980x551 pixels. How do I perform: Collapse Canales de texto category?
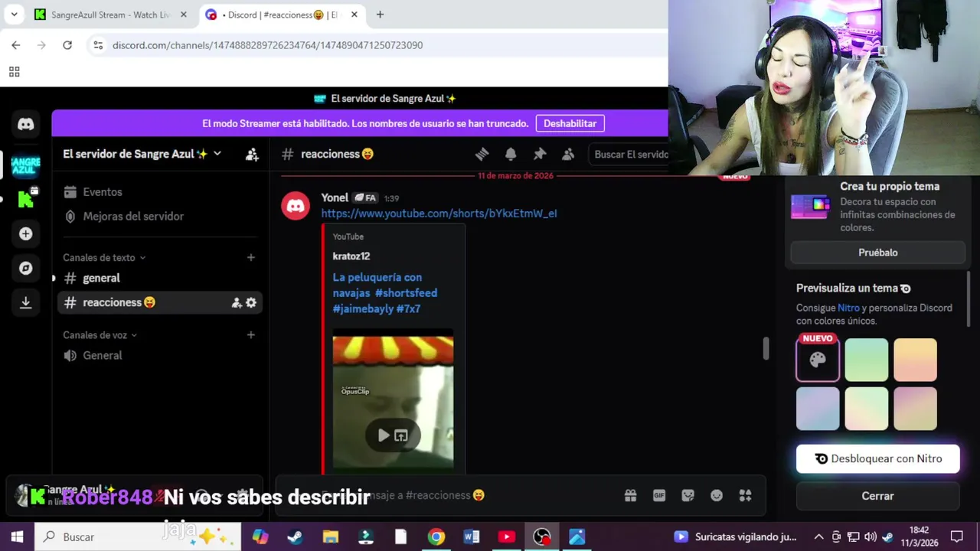[104, 258]
